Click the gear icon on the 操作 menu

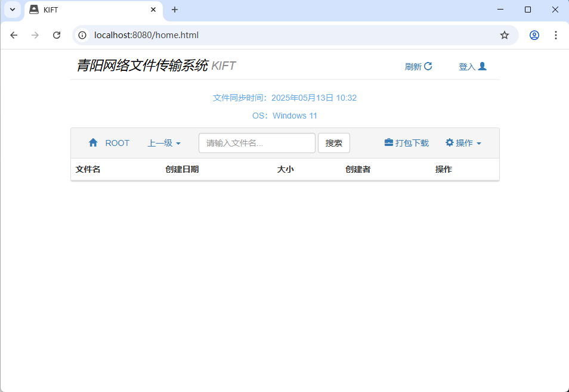[x=449, y=142]
